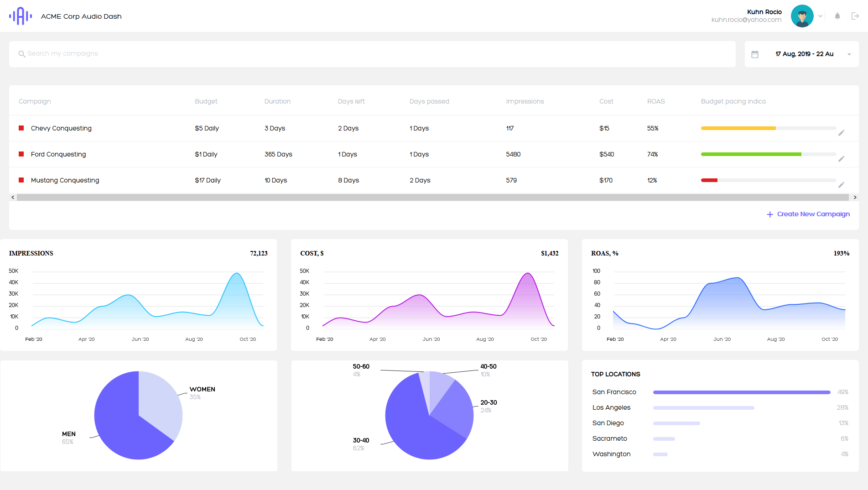The image size is (868, 490).
Task: Open the notifications bell
Action: [x=837, y=16]
